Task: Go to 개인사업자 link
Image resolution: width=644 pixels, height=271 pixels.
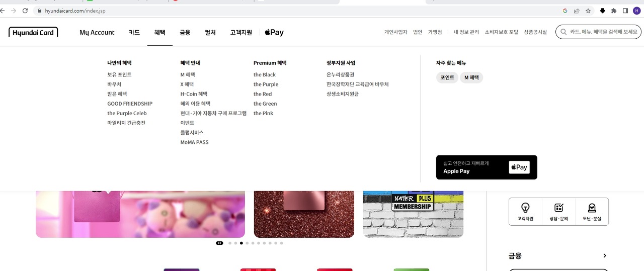Action: coord(396,32)
